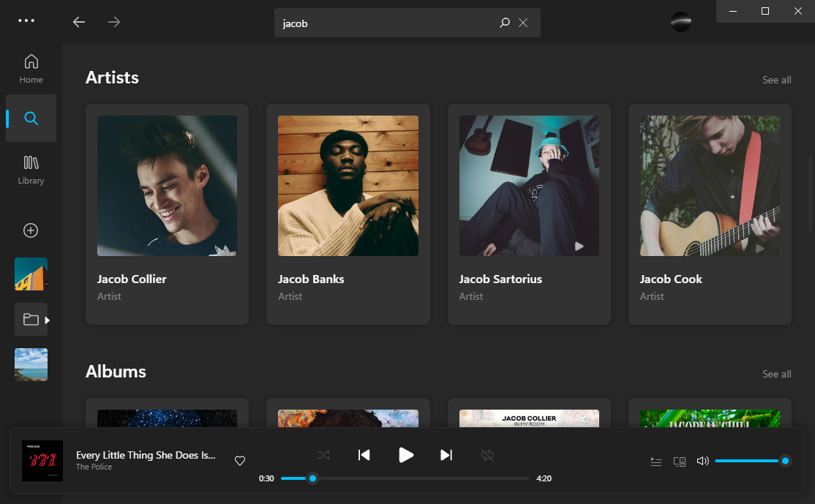Image resolution: width=815 pixels, height=504 pixels.
Task: Open the starry sky album cover
Action: pyautogui.click(x=167, y=418)
